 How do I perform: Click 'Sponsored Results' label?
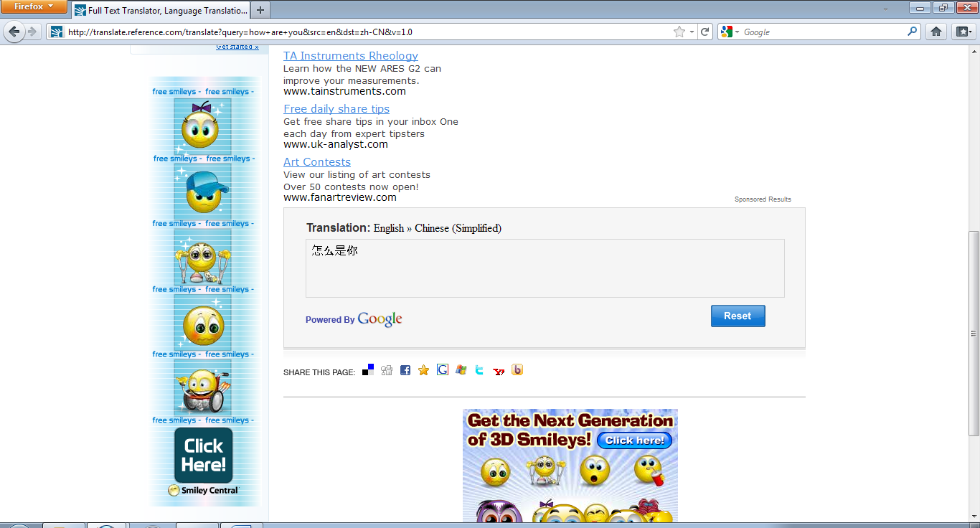click(x=763, y=199)
